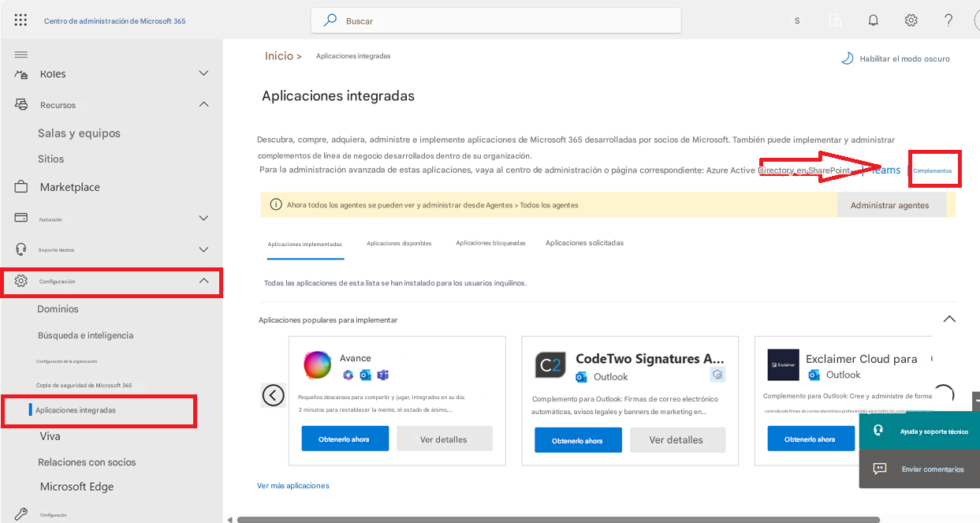Collapse the navigation hamburger menu
This screenshot has height=523, width=980.
click(21, 54)
